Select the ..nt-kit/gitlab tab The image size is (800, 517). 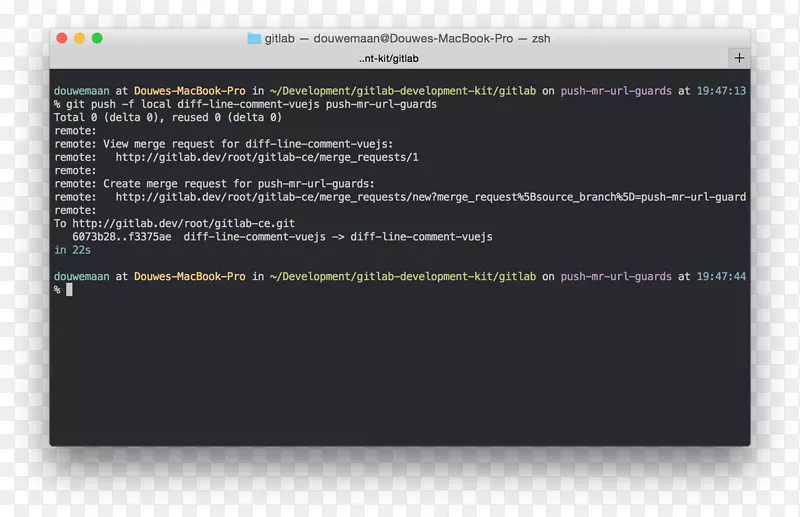pos(389,58)
